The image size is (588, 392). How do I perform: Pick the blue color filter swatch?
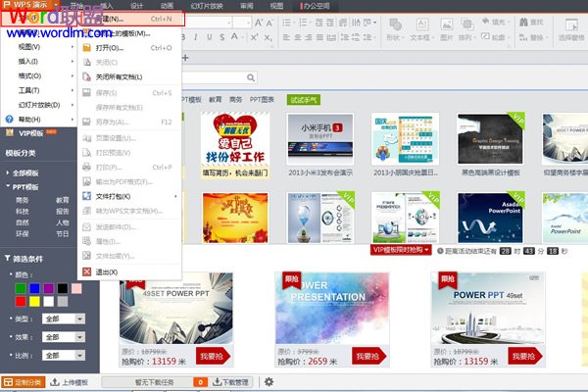click(x=34, y=288)
